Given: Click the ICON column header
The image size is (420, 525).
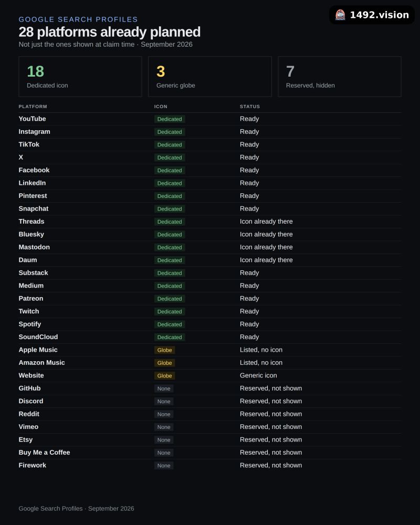Looking at the screenshot, I should (161, 107).
